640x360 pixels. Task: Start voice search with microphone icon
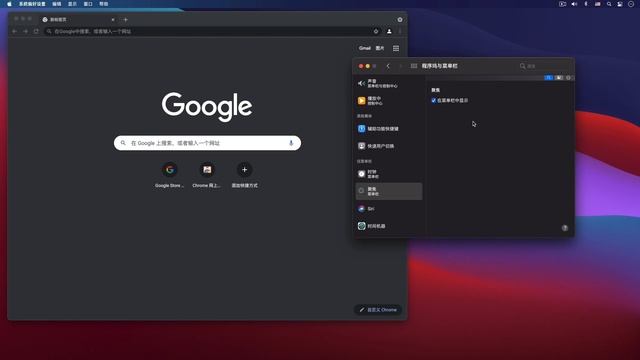291,143
